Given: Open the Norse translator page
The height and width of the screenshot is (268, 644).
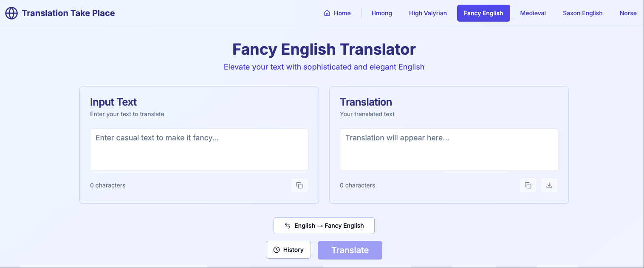Looking at the screenshot, I should pyautogui.click(x=627, y=13).
